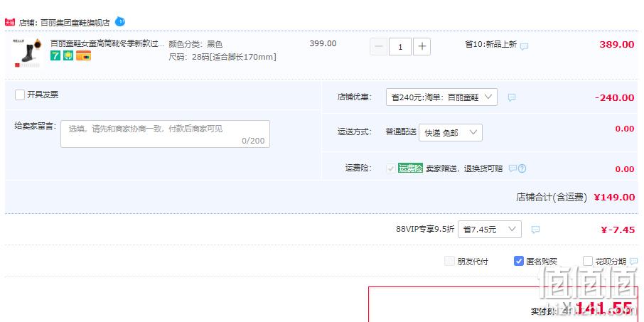Open the boot product thumbnail
The height and width of the screenshot is (322, 644).
click(27, 53)
